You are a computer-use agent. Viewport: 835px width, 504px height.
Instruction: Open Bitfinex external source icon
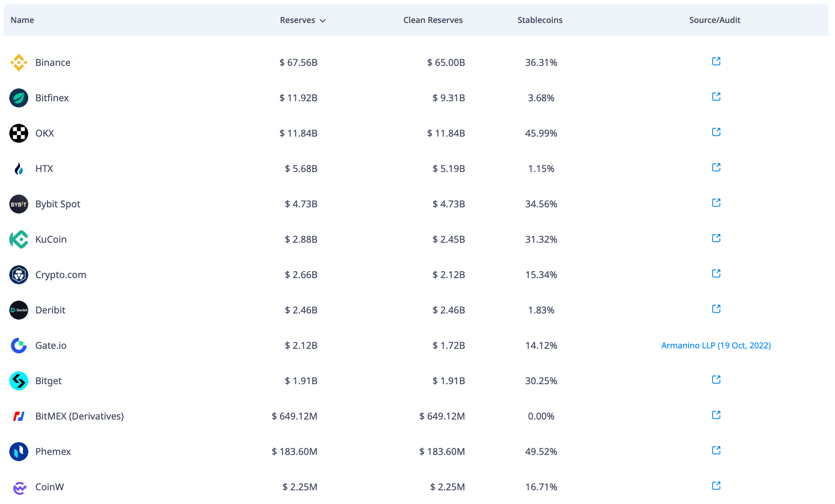[x=716, y=97]
